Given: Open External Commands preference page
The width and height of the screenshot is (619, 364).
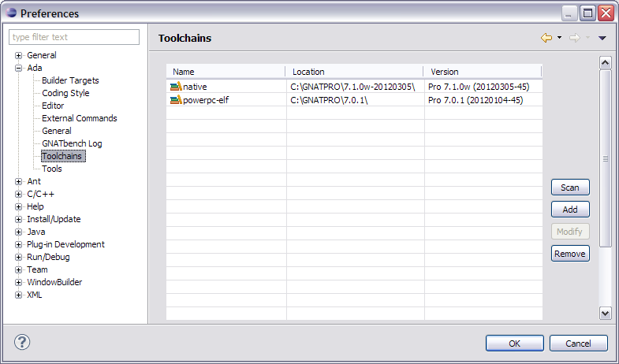Looking at the screenshot, I should 80,118.
